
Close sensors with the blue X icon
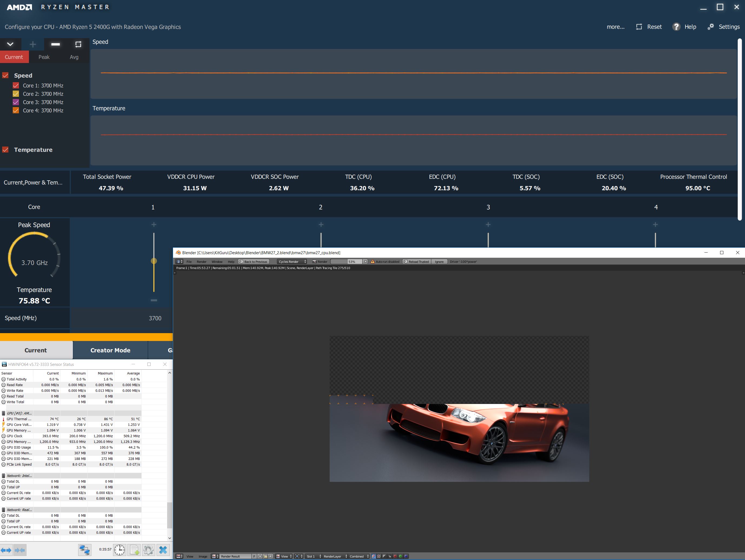163,550
